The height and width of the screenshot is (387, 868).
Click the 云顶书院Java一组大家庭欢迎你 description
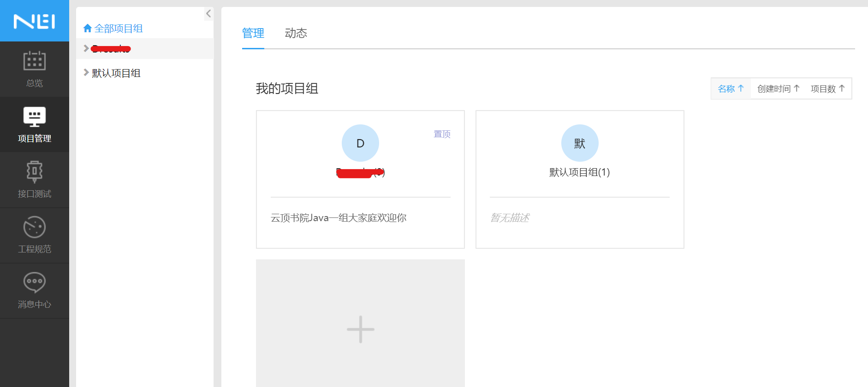pos(339,218)
